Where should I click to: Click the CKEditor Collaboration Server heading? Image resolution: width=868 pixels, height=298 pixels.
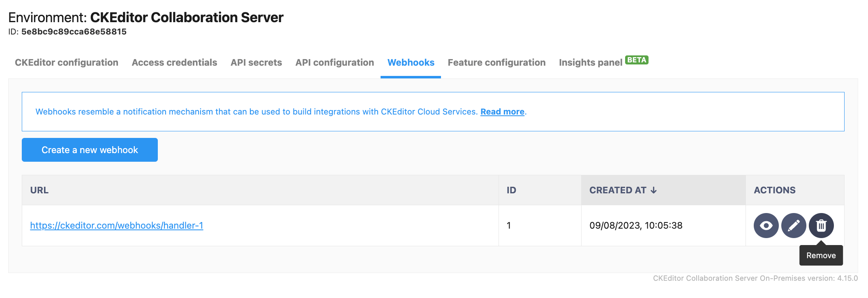[x=187, y=17]
